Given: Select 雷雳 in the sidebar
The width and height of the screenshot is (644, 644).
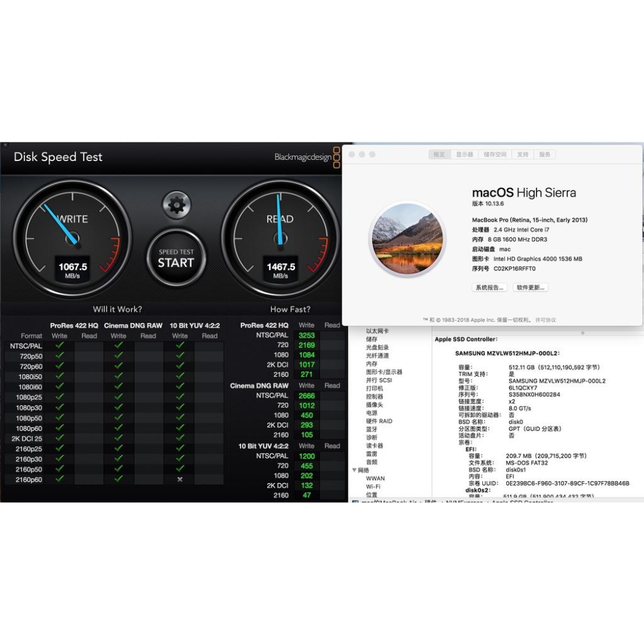Looking at the screenshot, I should pos(372,454).
